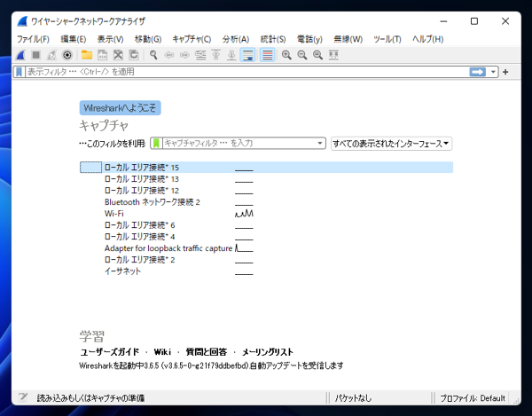Click the display filter bookmark icon
The image size is (532, 416).
coord(20,72)
